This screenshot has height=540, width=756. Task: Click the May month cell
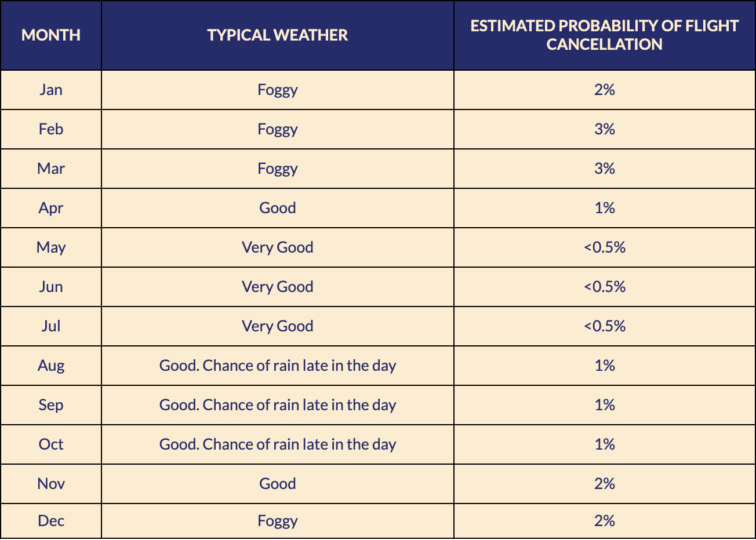pyautogui.click(x=51, y=247)
